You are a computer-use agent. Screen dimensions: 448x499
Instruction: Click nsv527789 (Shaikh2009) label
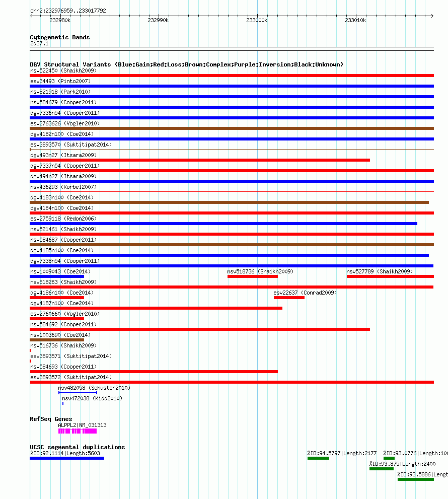tap(380, 271)
